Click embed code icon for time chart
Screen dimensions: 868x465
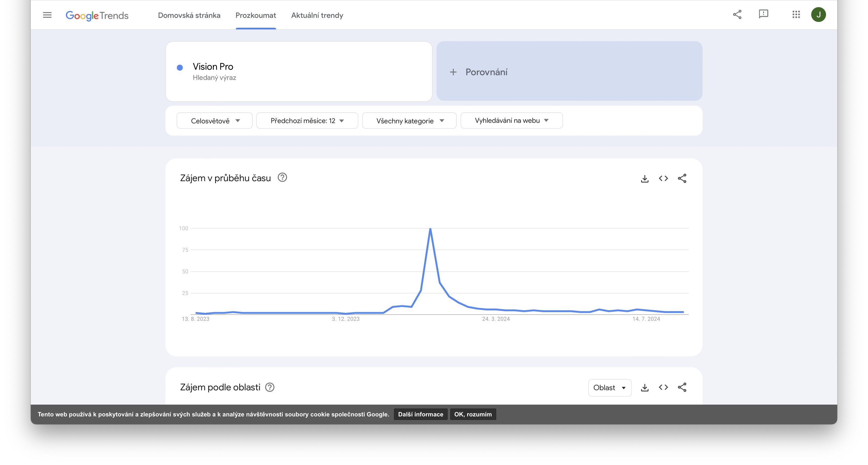pyautogui.click(x=663, y=178)
